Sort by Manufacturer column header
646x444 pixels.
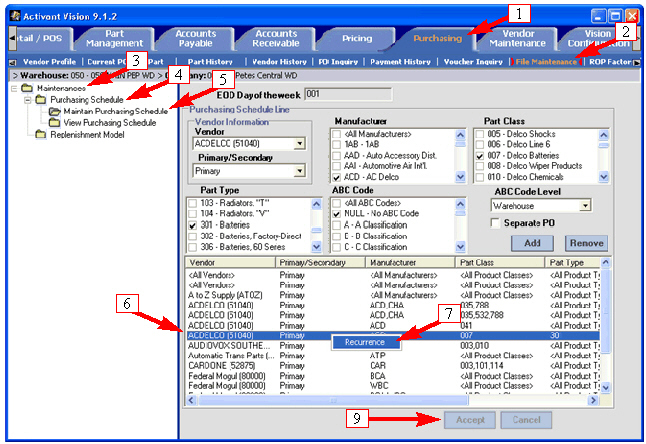point(410,262)
